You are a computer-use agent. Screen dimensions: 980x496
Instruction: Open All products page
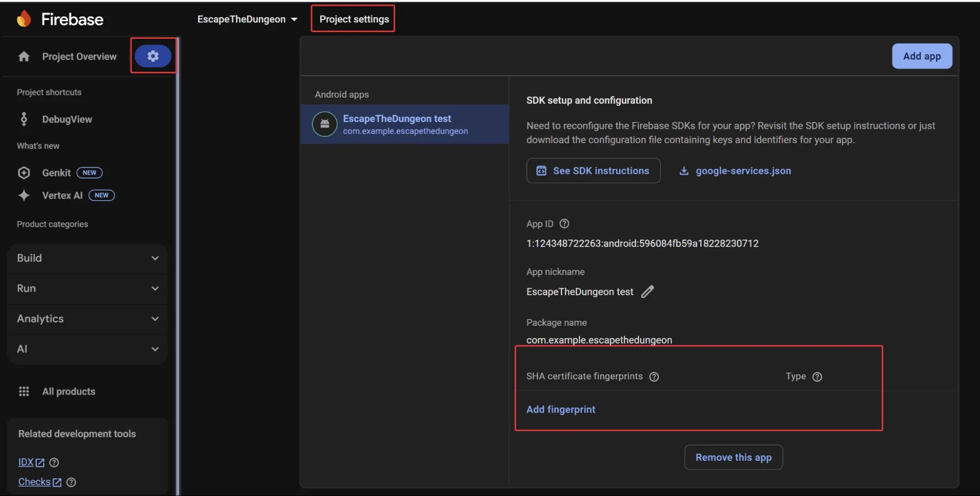[69, 391]
